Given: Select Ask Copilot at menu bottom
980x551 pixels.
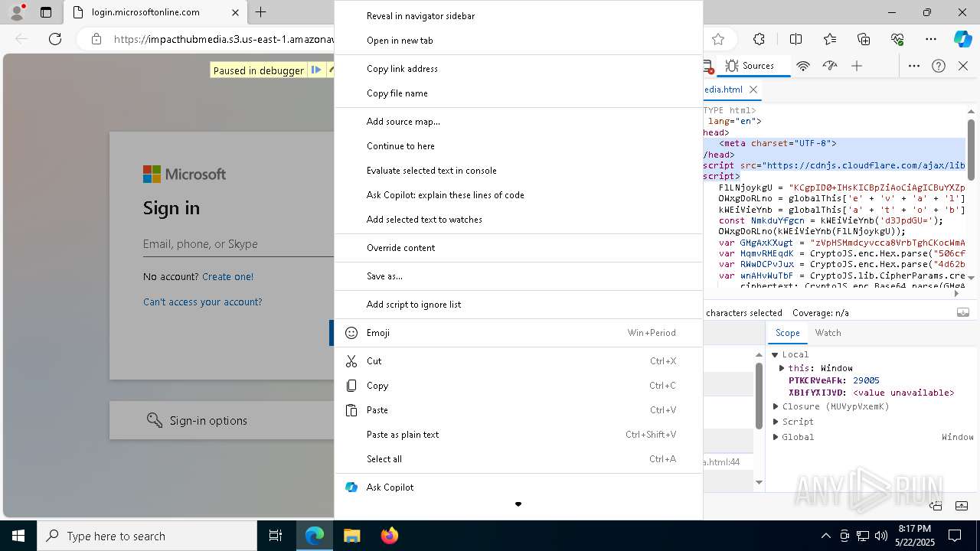Looking at the screenshot, I should coord(518,487).
